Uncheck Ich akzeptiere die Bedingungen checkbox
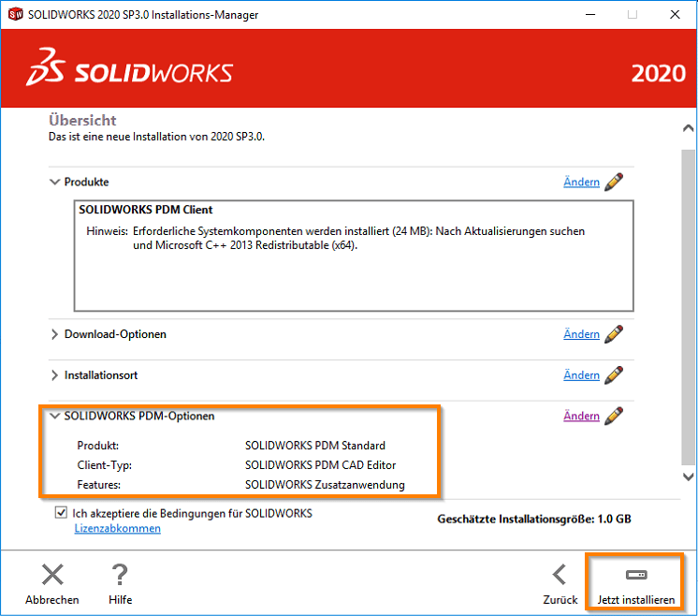The height and width of the screenshot is (616, 698). (x=61, y=513)
